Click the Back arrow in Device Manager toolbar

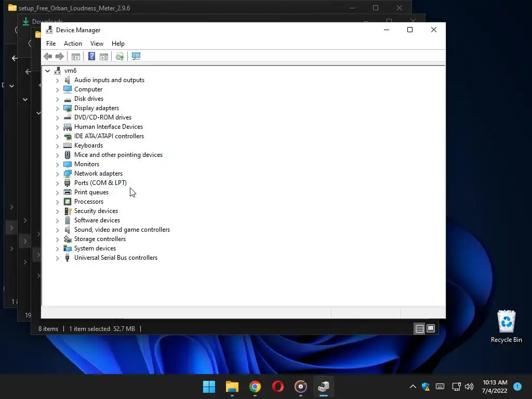48,56
